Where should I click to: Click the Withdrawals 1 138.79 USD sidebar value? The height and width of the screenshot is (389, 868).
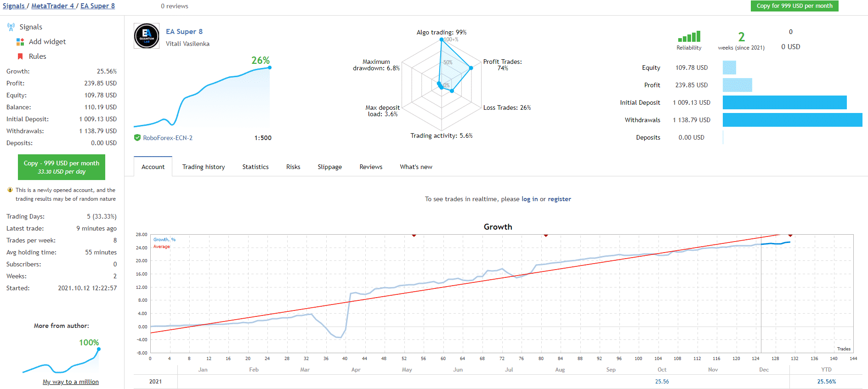[98, 131]
